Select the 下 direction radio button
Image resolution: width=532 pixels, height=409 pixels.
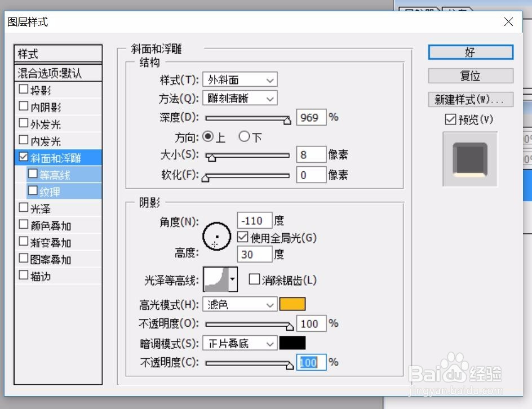(244, 137)
